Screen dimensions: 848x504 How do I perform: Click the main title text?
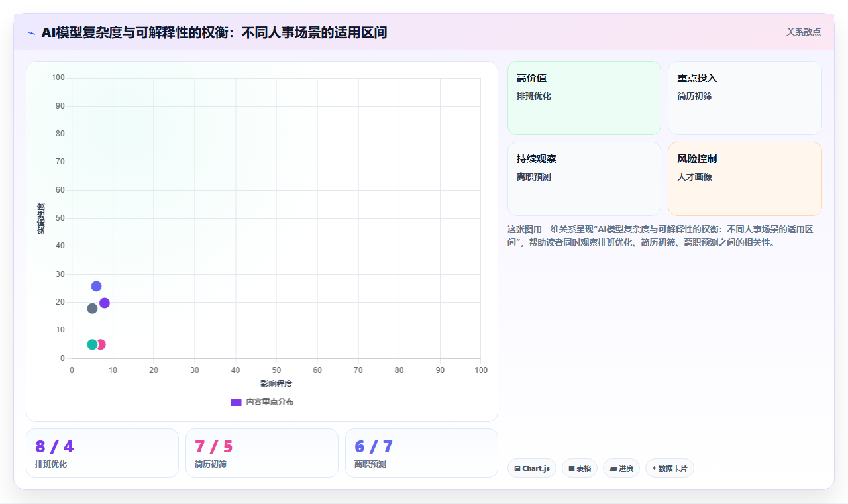[214, 32]
